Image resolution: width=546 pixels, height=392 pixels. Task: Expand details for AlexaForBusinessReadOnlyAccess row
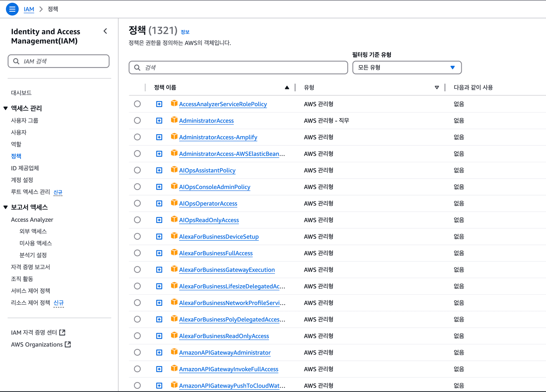click(x=159, y=336)
